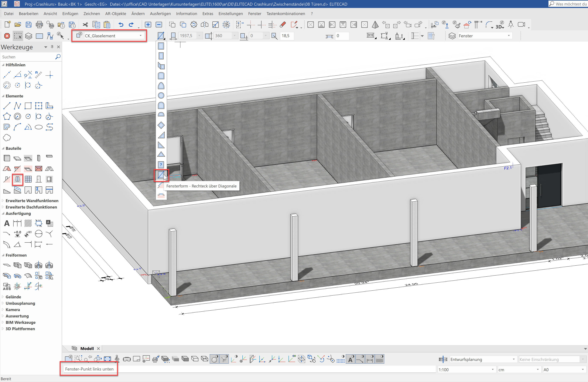This screenshot has width=588, height=382.
Task: Click the Save disk icon
Action: 29,24
